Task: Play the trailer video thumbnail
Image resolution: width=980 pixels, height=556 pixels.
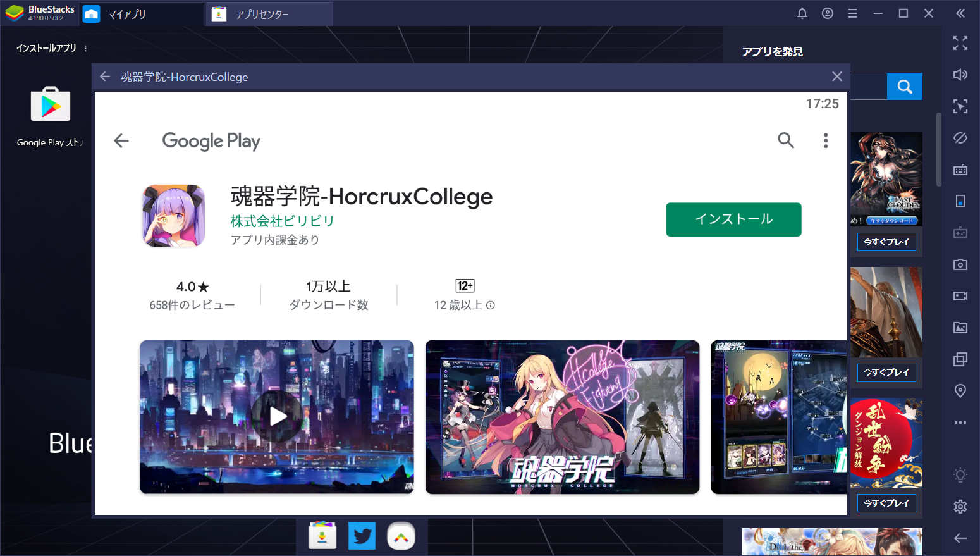Action: 277,417
